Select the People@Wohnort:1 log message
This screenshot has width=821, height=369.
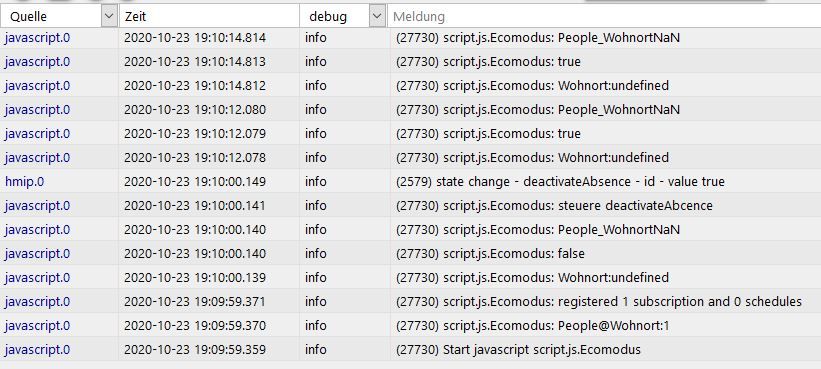coord(532,326)
